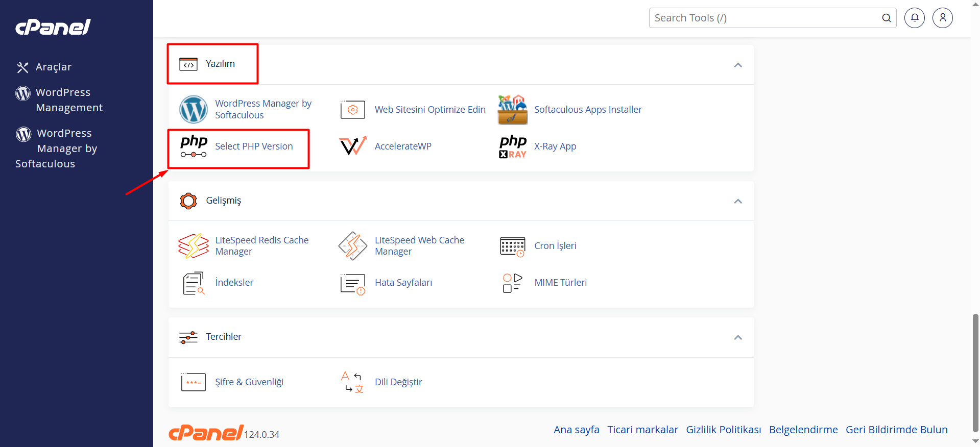
Task: Open WordPress Management sidebar item
Action: pos(69,100)
